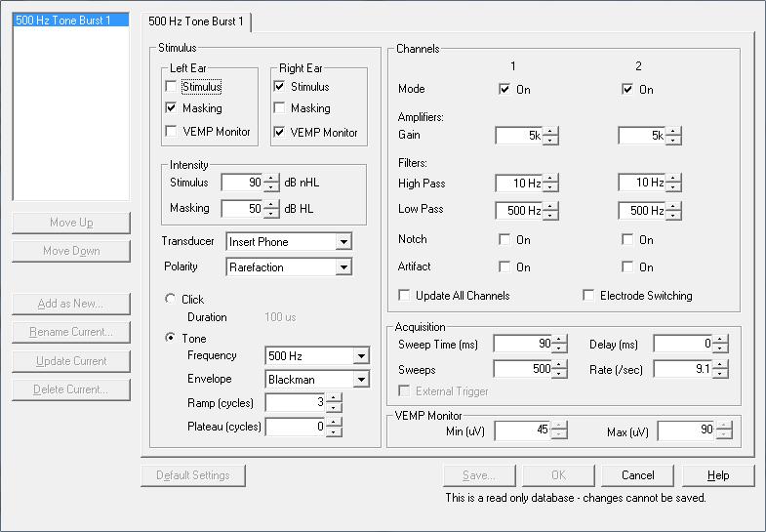Click the Plateau cycles input field

coord(296,427)
